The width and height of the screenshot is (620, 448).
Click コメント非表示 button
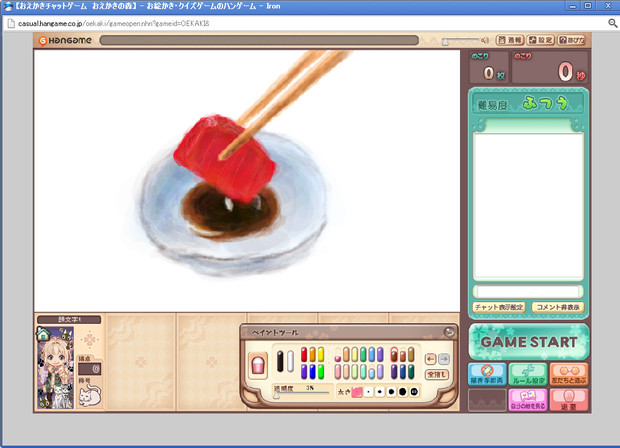pyautogui.click(x=558, y=307)
